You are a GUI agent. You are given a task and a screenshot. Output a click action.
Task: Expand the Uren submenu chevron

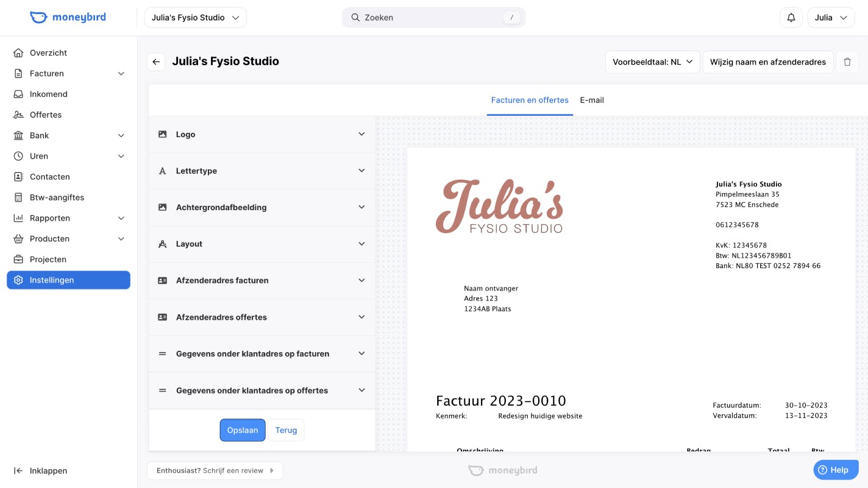click(121, 156)
